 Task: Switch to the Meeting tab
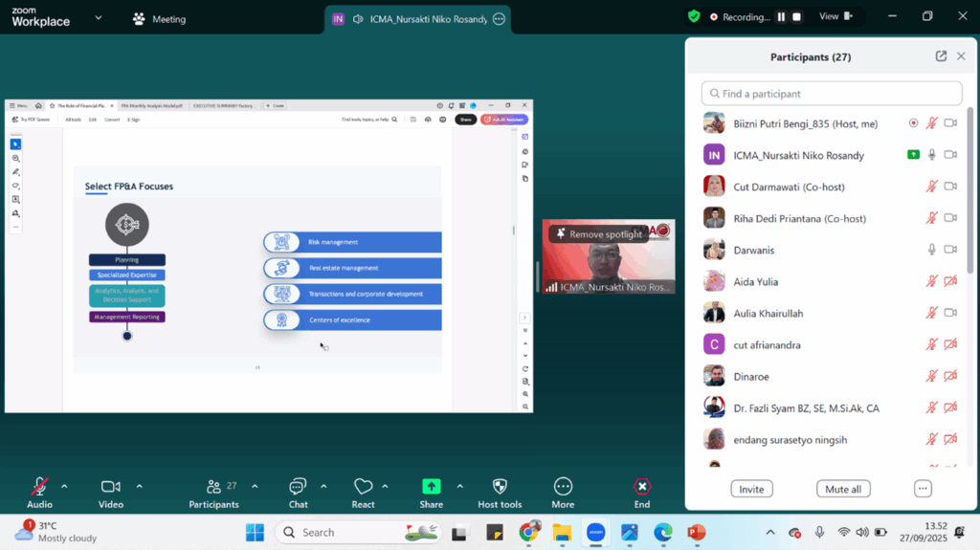coord(160,19)
